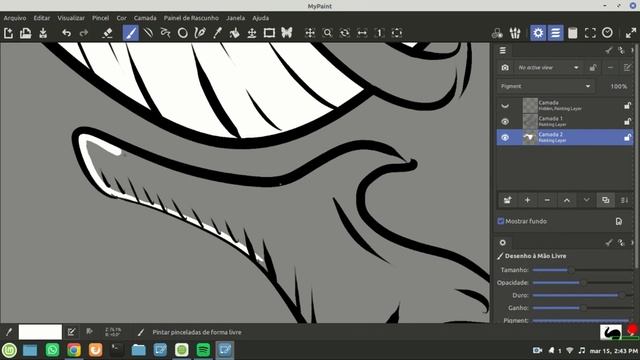Select the Flood Fill bucket tool
Viewport: 640px width, 360px height.
coord(235,33)
